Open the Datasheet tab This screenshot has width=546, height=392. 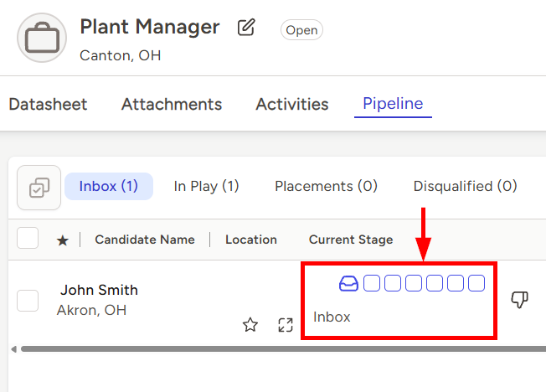point(48,105)
